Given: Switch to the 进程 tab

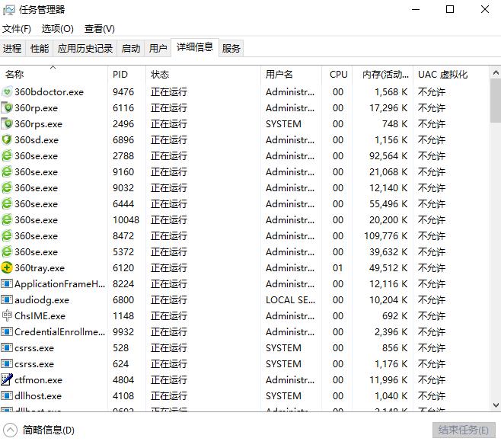Looking at the screenshot, I should [x=12, y=49].
